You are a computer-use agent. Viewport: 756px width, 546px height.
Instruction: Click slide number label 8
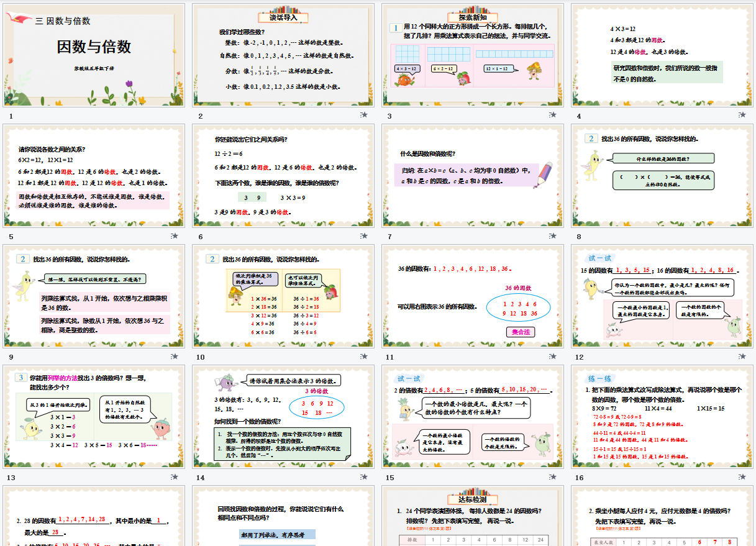[x=579, y=237]
